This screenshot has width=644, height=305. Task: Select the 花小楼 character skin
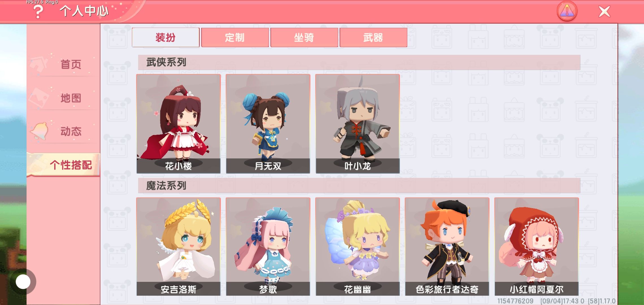tap(179, 124)
